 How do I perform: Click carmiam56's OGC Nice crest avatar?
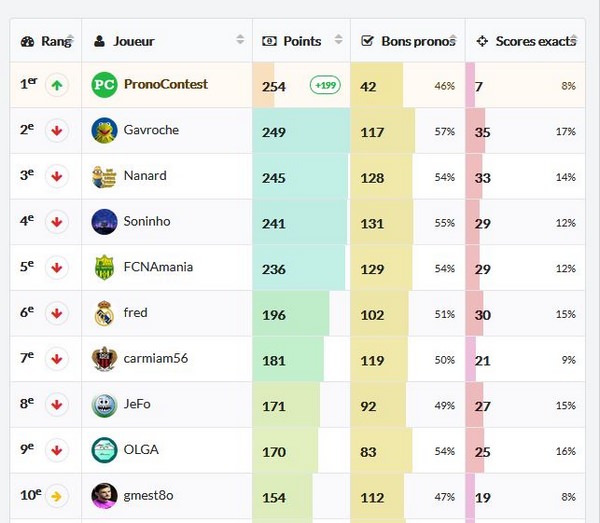105,358
